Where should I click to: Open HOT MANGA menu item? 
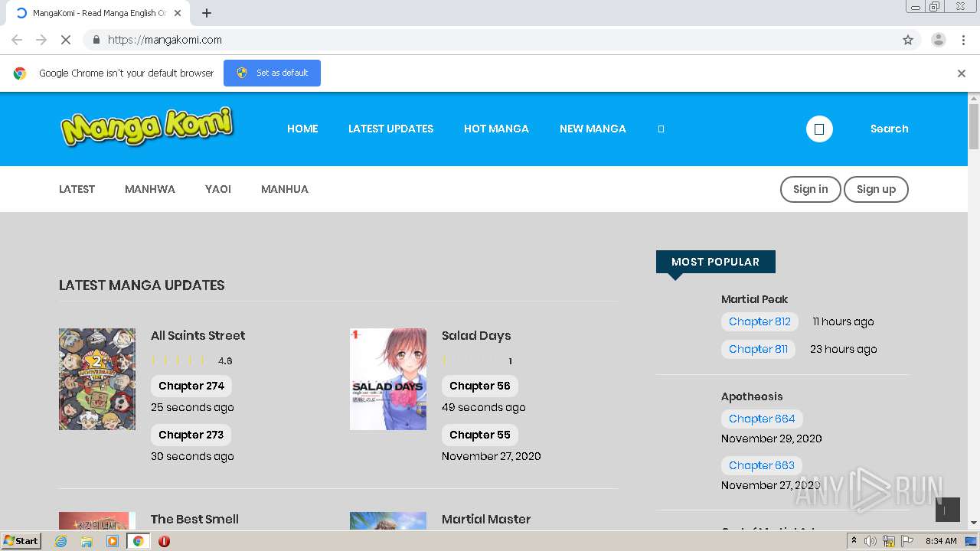pyautogui.click(x=496, y=129)
